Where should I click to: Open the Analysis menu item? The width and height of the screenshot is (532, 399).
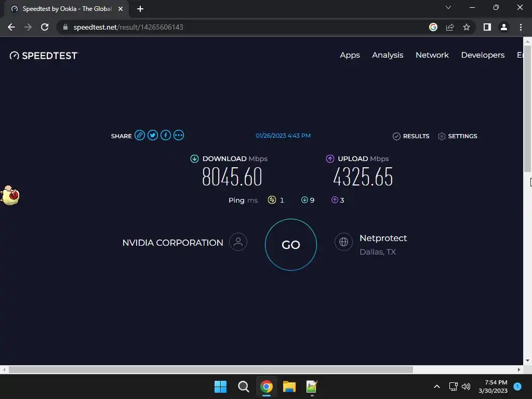pos(388,55)
